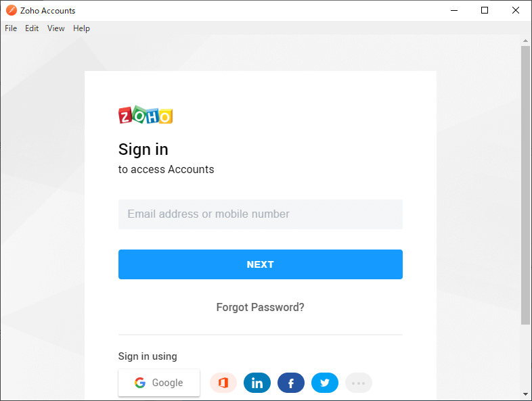
Task: Click the scrollbar down arrow
Action: pos(526,394)
